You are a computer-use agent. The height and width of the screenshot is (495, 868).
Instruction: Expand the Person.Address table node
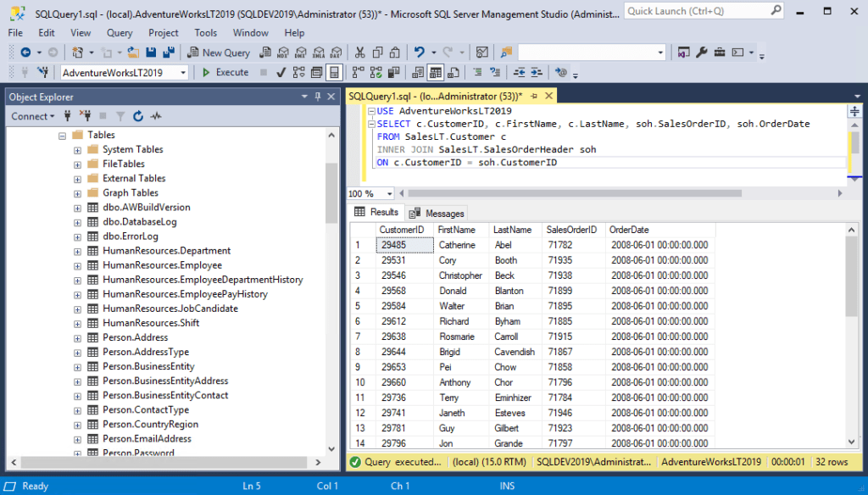pyautogui.click(x=77, y=337)
